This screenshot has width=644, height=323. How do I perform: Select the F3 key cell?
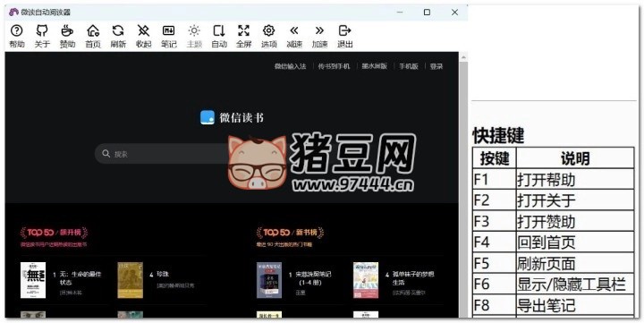[494, 221]
